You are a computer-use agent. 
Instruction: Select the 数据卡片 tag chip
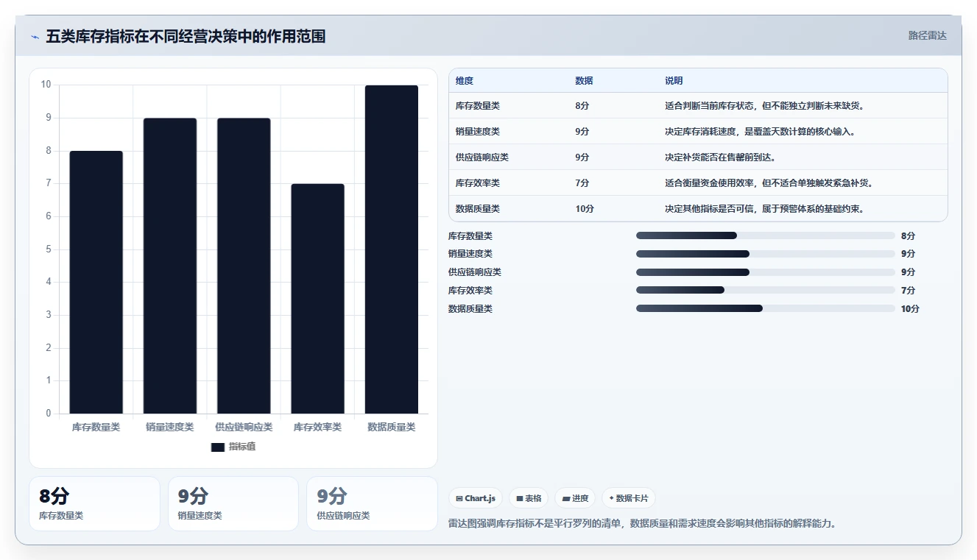[x=629, y=498]
